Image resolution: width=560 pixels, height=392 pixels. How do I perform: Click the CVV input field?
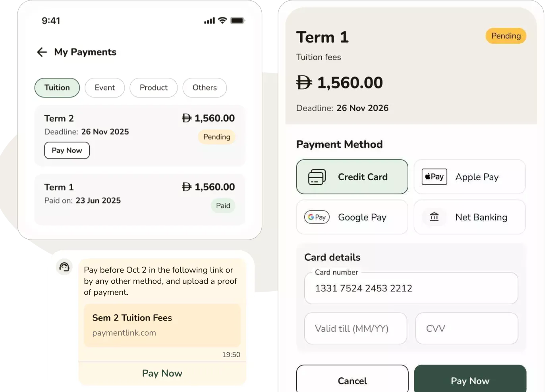pyautogui.click(x=466, y=328)
